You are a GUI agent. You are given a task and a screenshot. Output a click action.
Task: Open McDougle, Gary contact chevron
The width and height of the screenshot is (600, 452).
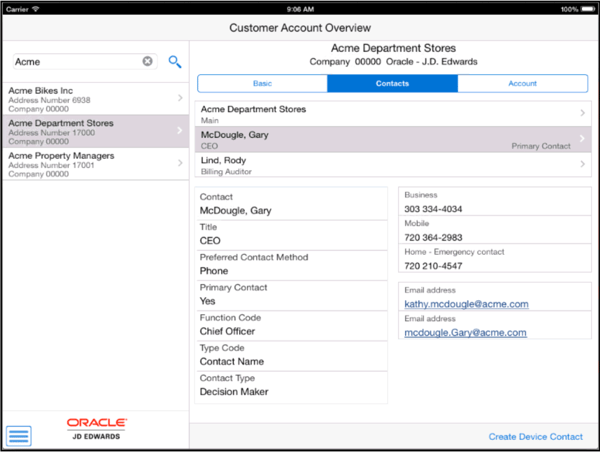tap(582, 138)
